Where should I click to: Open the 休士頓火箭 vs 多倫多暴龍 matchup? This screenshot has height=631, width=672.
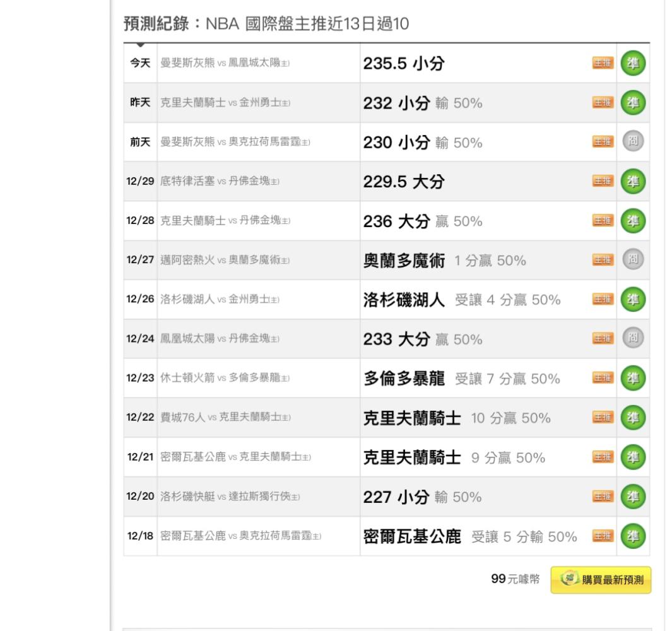click(x=225, y=378)
